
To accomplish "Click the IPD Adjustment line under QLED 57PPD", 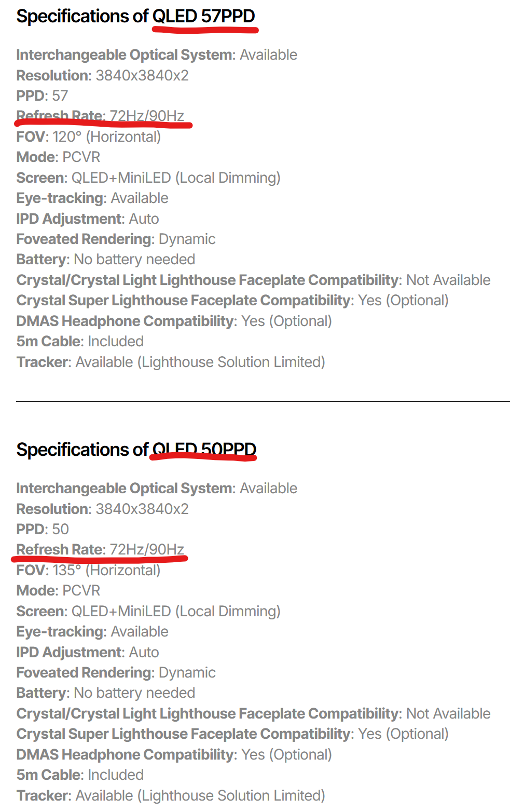I will click(x=87, y=219).
